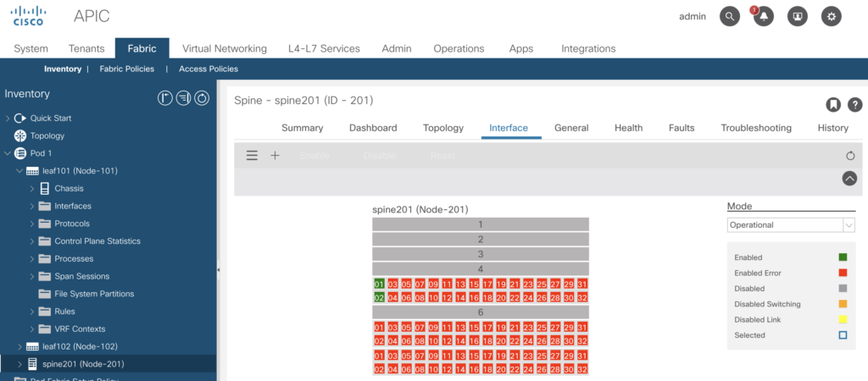Click the leaf102 switch icon
The height and width of the screenshot is (381, 868).
tap(32, 347)
